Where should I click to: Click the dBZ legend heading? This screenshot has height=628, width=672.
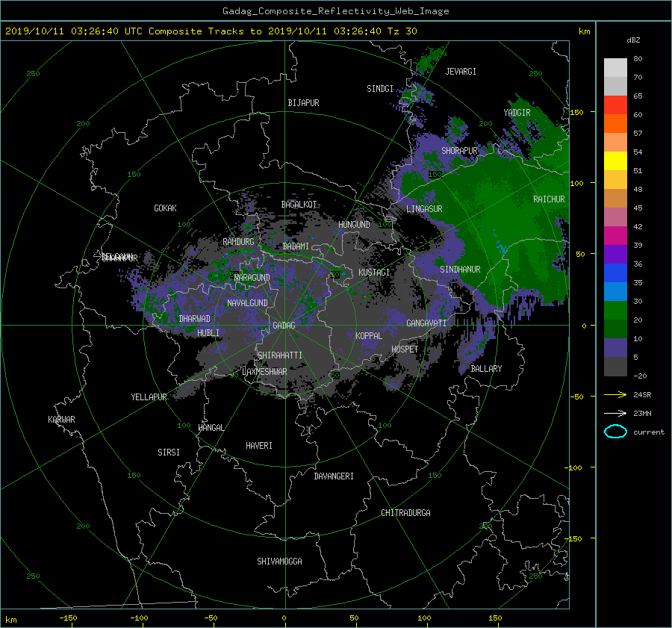(633, 40)
